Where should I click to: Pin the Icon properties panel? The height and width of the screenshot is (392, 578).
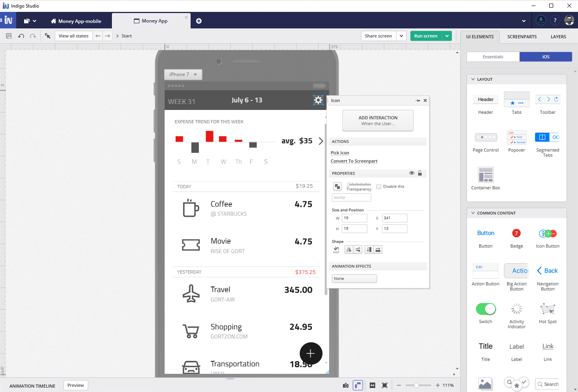[418, 100]
